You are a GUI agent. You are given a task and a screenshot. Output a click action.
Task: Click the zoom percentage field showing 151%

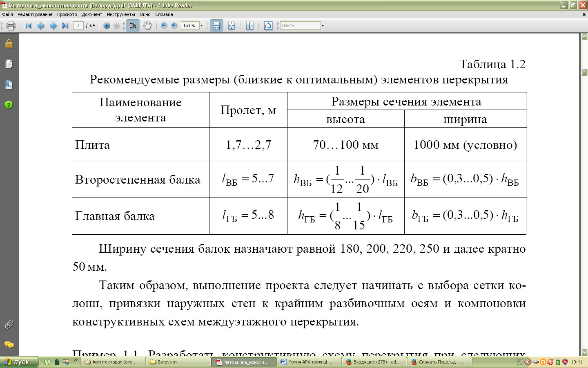click(190, 25)
